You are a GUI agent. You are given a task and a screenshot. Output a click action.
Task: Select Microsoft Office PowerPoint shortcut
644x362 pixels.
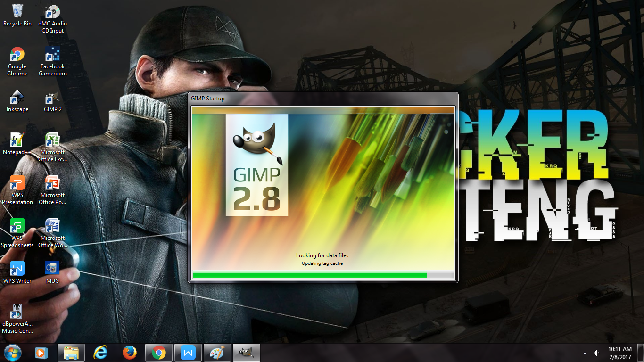coord(53,190)
